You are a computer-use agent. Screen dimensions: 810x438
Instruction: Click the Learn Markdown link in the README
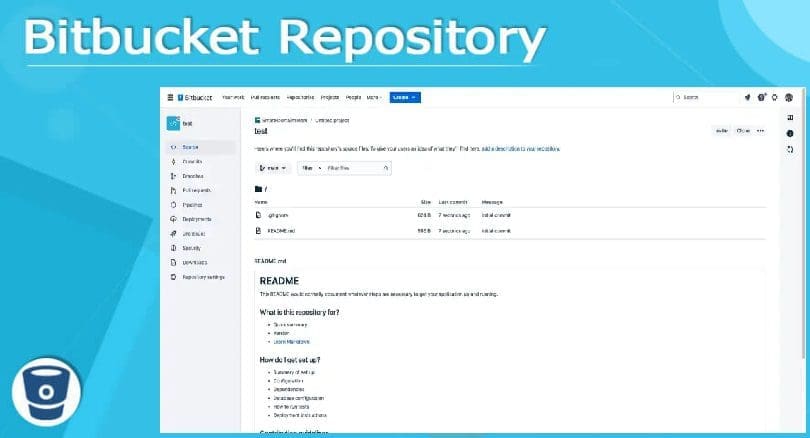pyautogui.click(x=291, y=342)
